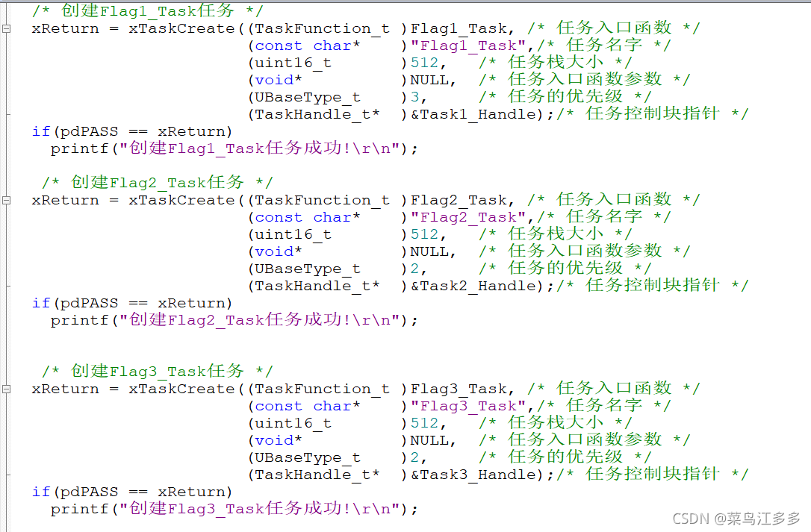Screen dimensions: 811x532
Task: Click priority value 2 of Flag2_Task
Action: point(414,269)
